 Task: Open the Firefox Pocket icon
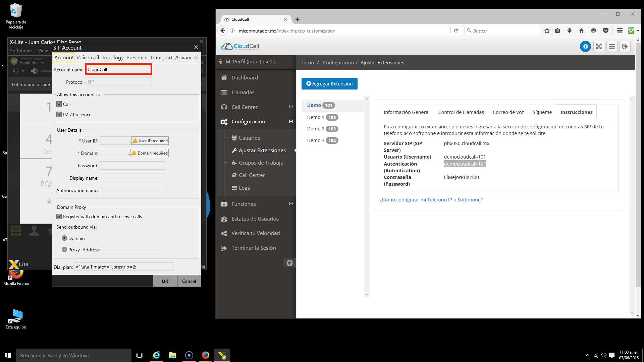click(606, 31)
